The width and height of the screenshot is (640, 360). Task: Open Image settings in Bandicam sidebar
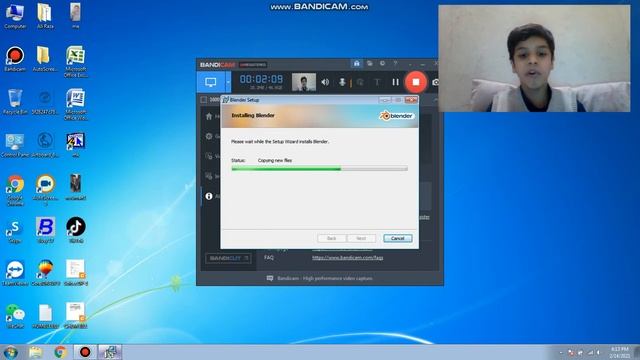pyautogui.click(x=209, y=176)
